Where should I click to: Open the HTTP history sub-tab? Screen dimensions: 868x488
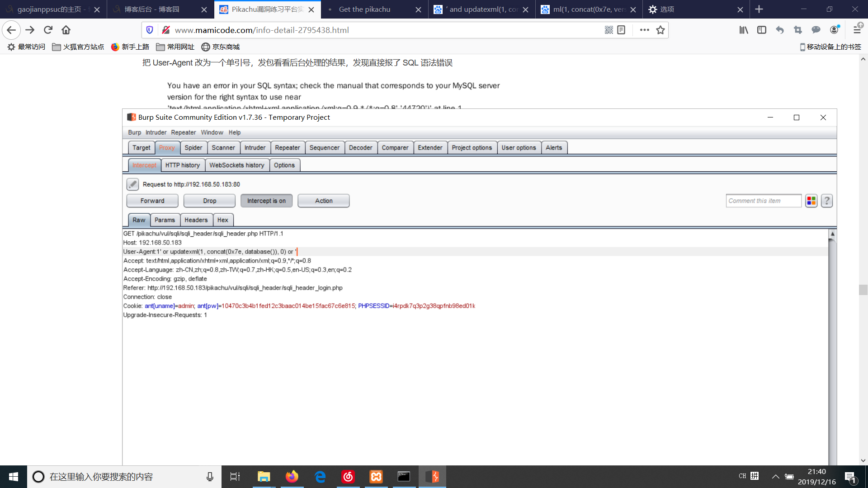click(182, 165)
